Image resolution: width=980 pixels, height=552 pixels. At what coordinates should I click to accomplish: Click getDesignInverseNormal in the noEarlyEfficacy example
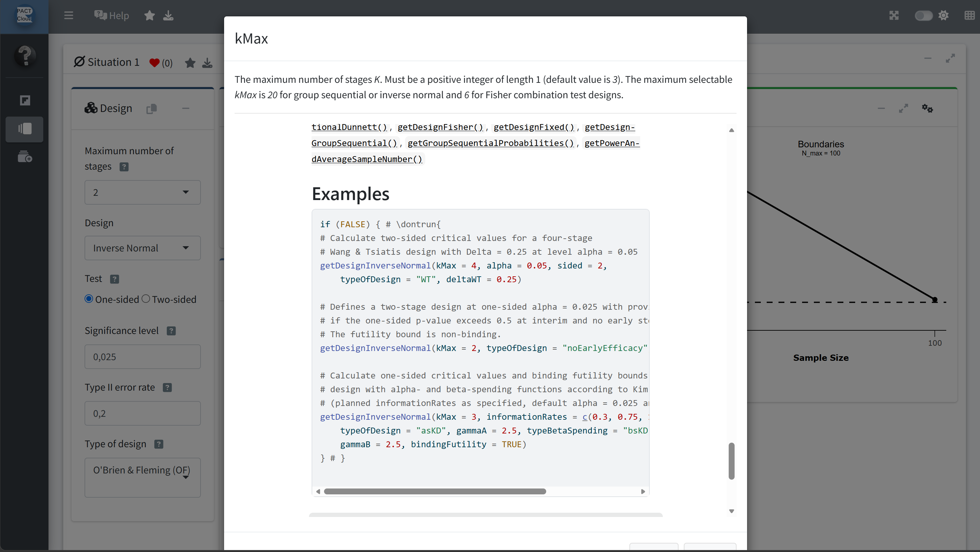click(x=375, y=348)
